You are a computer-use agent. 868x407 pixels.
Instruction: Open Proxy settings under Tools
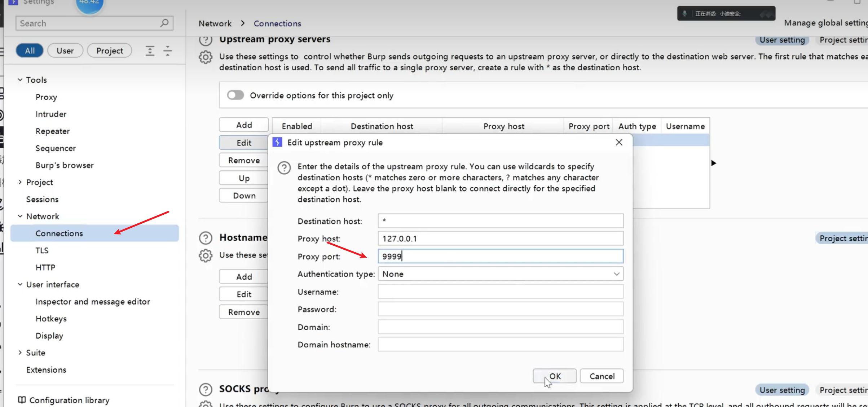46,97
